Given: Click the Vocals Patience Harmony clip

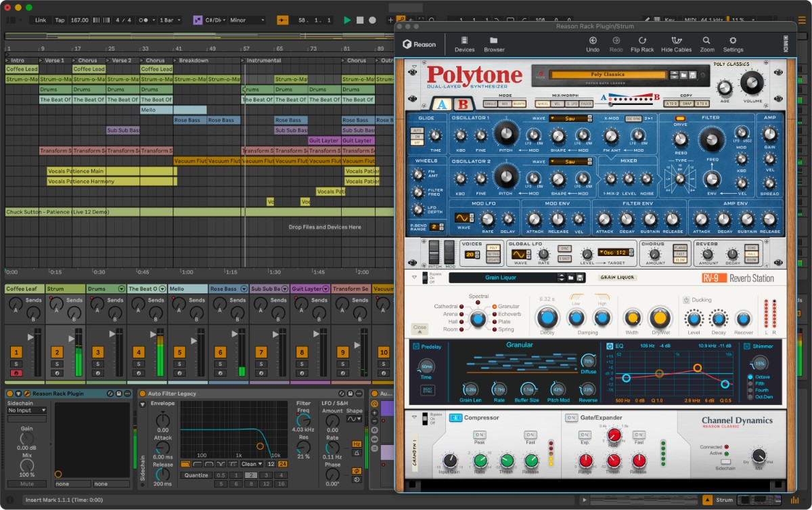Looking at the screenshot, I should pos(112,182).
